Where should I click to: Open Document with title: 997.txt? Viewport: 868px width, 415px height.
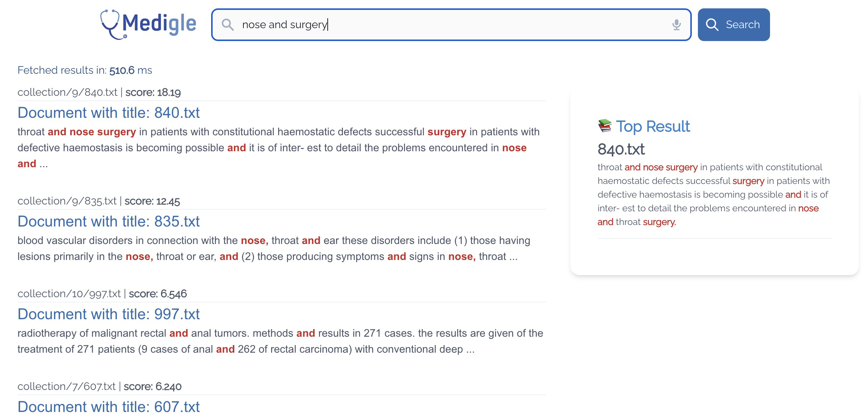109,314
